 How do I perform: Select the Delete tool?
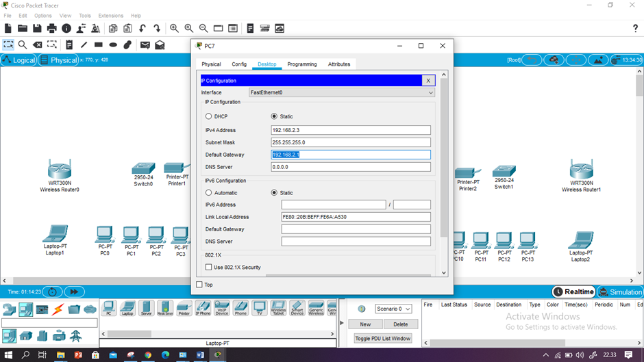pos(38,44)
